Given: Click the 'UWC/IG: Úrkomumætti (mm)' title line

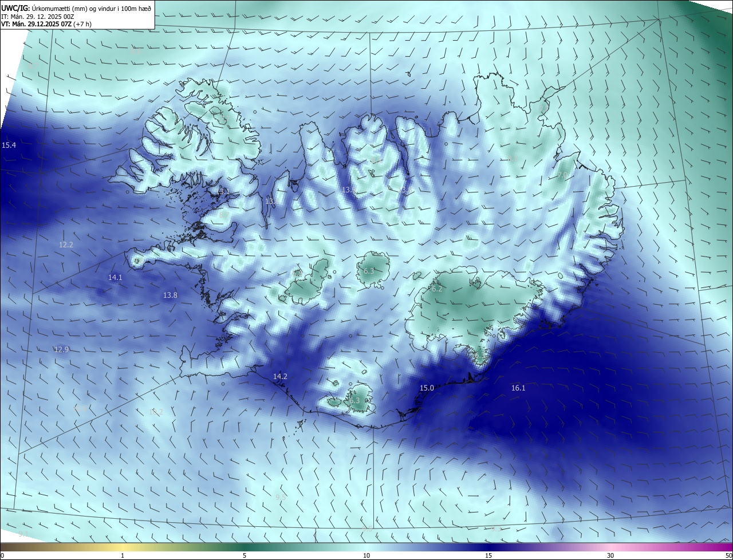Looking at the screenshot, I should coord(76,8).
